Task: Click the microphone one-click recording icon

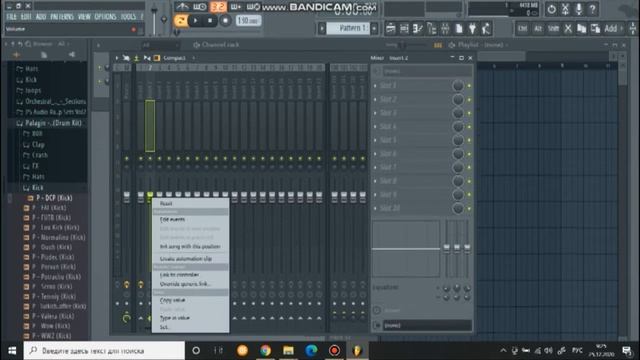Action: [579, 9]
